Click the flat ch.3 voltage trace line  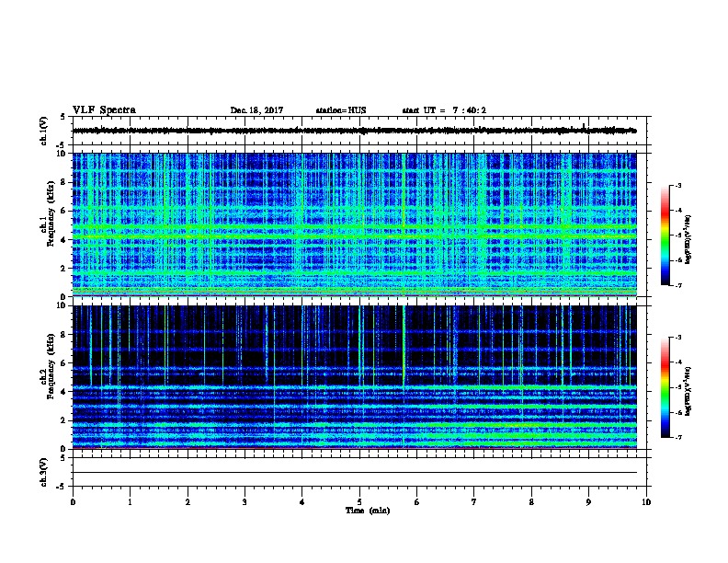point(355,473)
